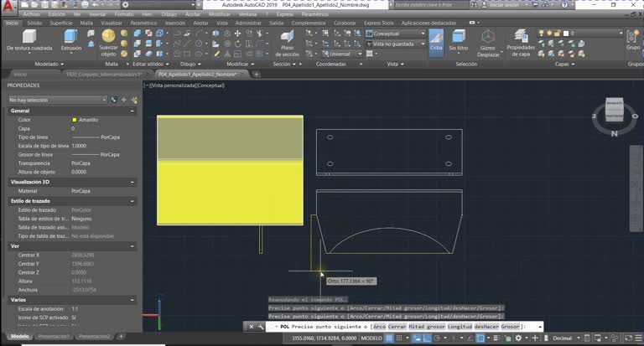Viewport: 644px width, 346px height.
Task: Collapse the Estilo de trazado section
Action: 132,201
